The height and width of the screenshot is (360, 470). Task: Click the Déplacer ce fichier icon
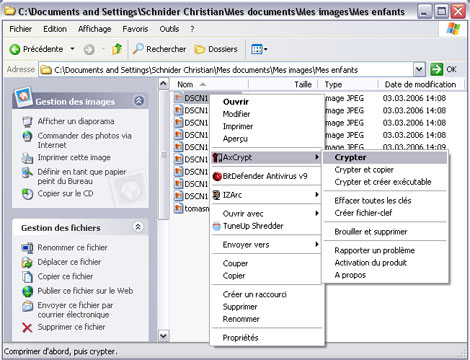click(x=27, y=262)
